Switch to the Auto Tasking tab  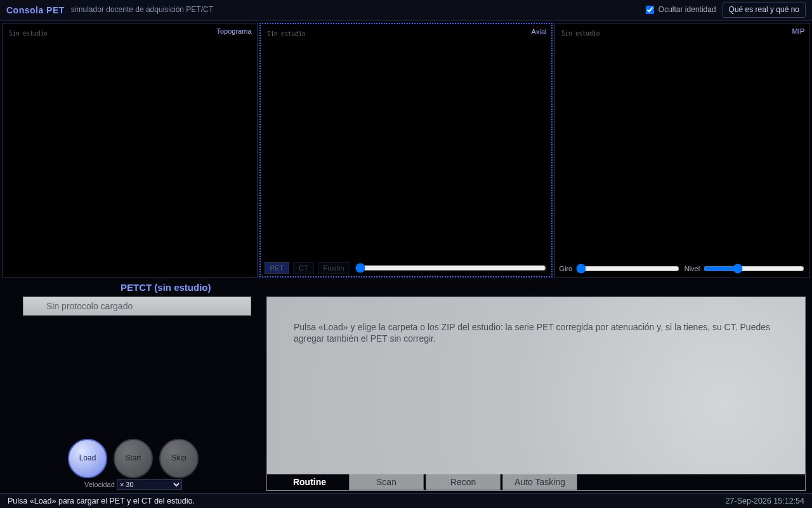click(540, 482)
